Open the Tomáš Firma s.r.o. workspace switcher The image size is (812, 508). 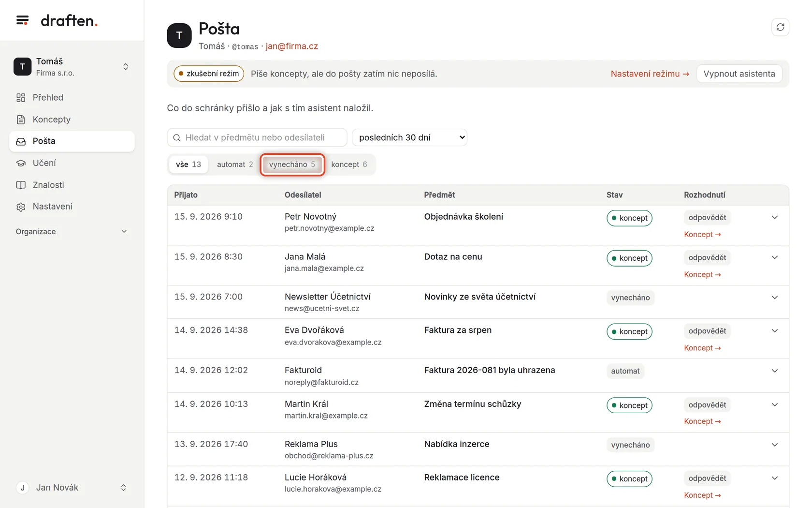click(72, 67)
